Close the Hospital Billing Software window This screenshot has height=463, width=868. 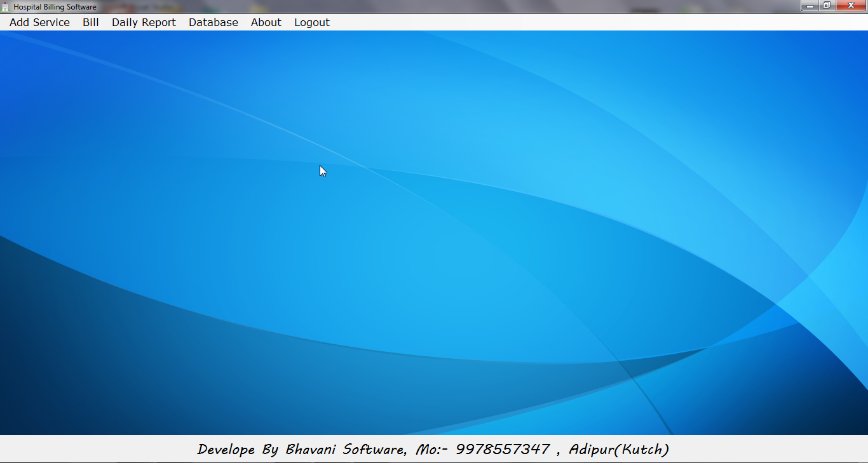851,6
